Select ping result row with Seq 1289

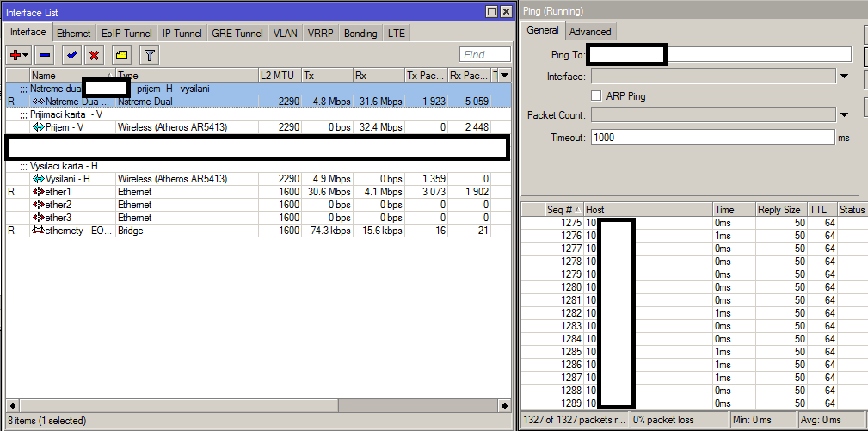[694, 403]
